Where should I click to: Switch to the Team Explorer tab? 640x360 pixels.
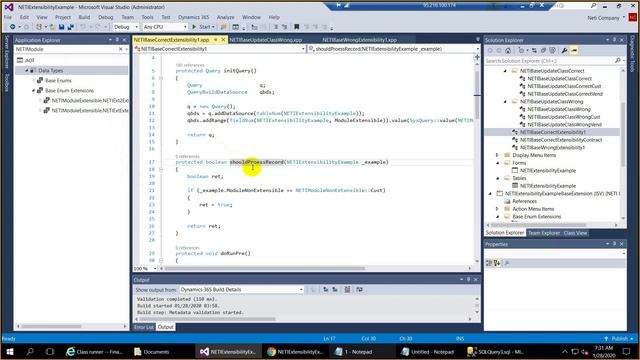pyautogui.click(x=544, y=233)
